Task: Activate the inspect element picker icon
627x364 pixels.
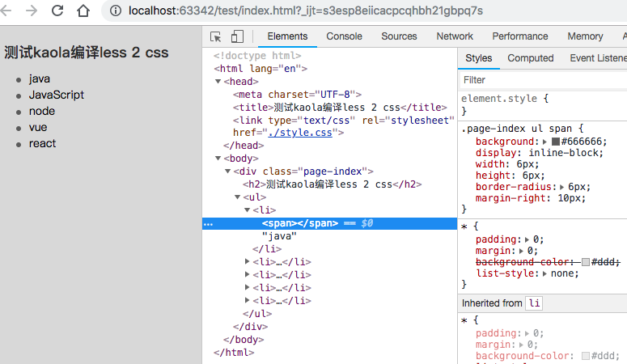Action: pyautogui.click(x=215, y=36)
